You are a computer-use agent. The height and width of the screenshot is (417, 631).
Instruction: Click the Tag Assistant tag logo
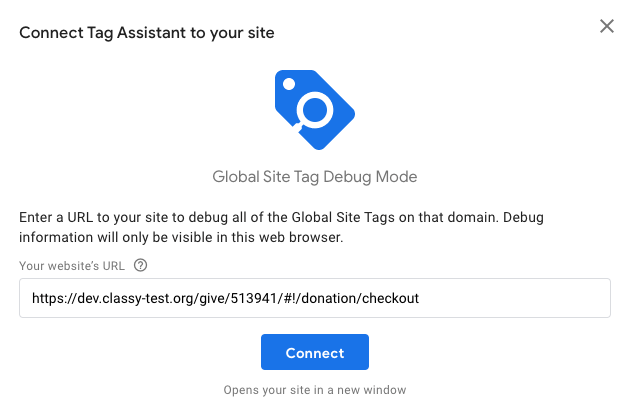coord(315,109)
